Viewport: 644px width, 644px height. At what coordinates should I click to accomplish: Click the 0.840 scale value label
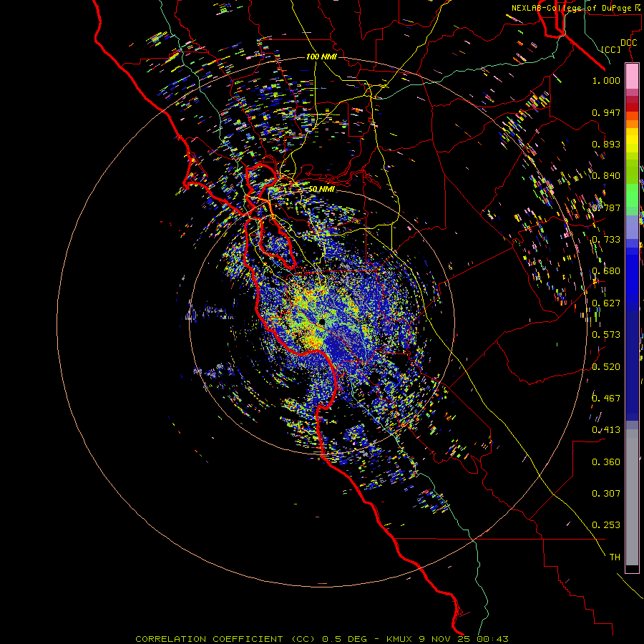tap(606, 176)
